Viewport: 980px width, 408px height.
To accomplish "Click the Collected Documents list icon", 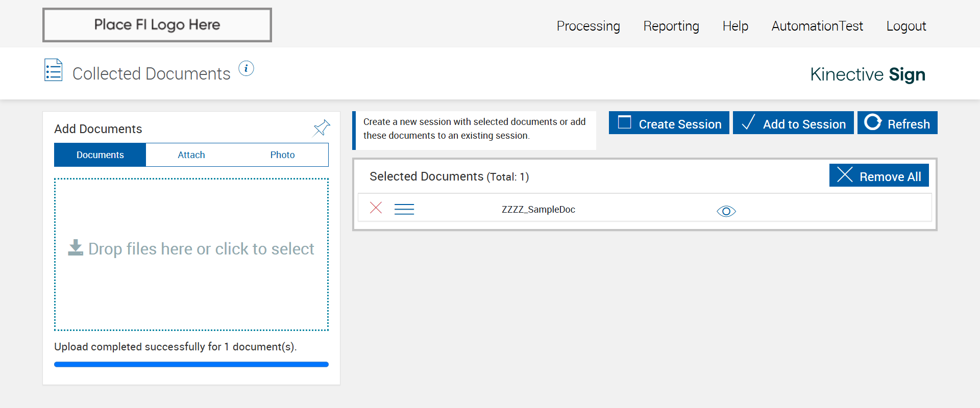I will point(54,70).
